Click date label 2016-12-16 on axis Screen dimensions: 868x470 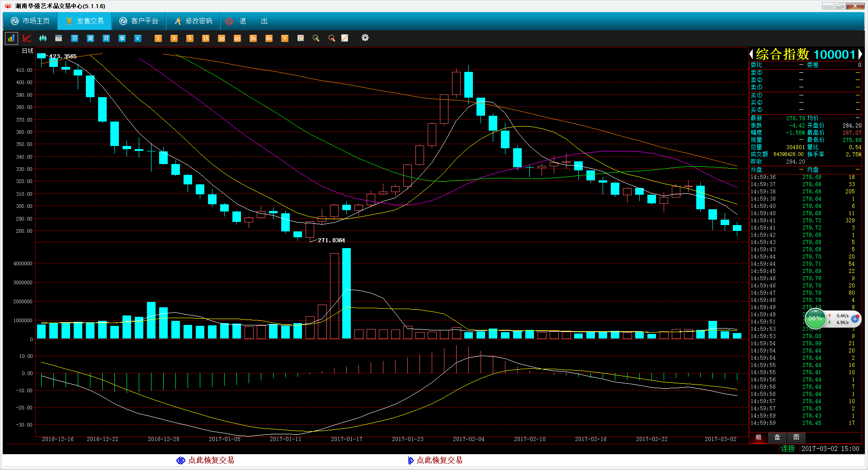[58, 439]
